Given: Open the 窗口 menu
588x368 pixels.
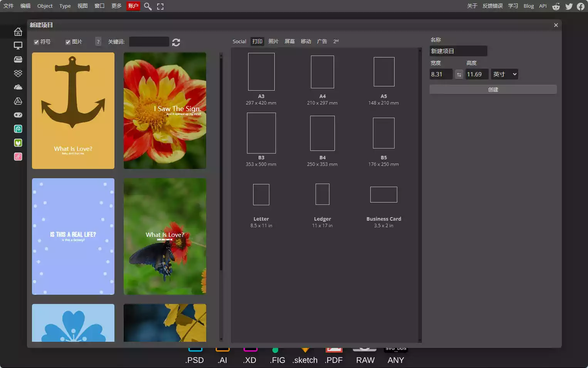Looking at the screenshot, I should point(99,6).
